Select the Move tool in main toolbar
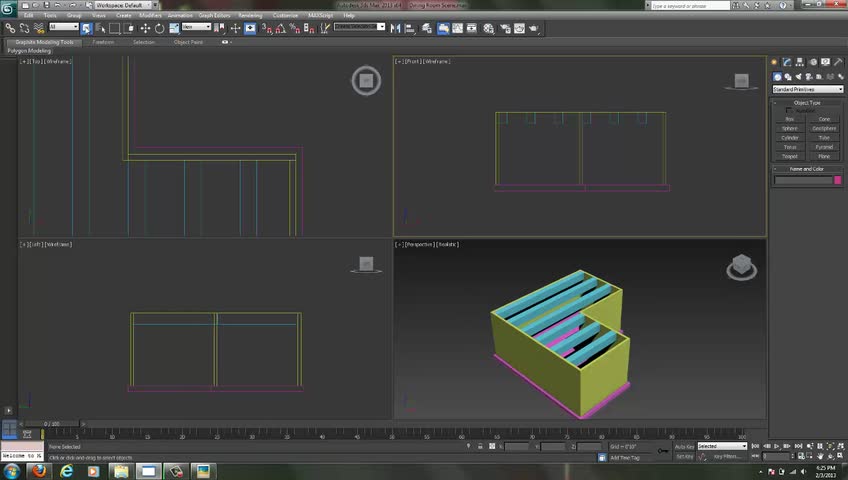This screenshot has width=848, height=480. 145,28
